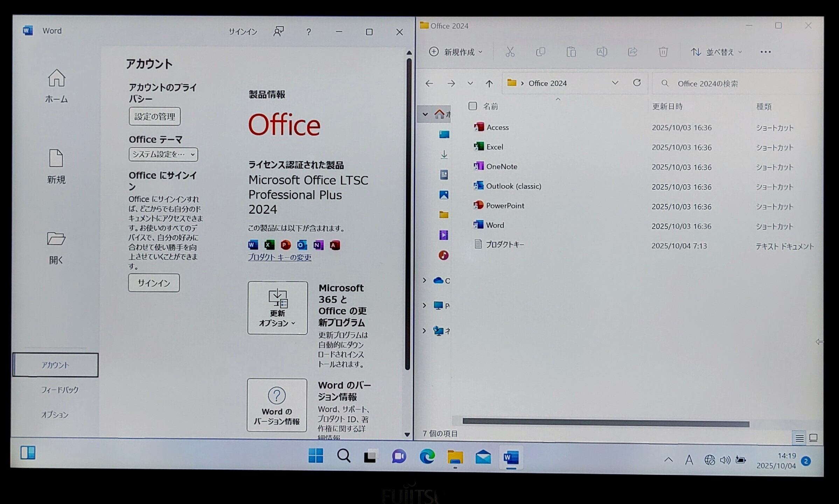The image size is (839, 504).
Task: Click the horizontal scrollbar in Explorer file list
Action: click(606, 423)
